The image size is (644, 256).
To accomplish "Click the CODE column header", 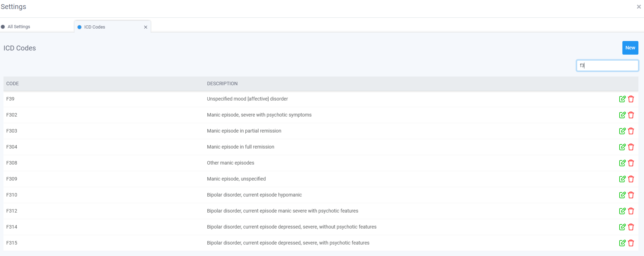I will pos(13,84).
